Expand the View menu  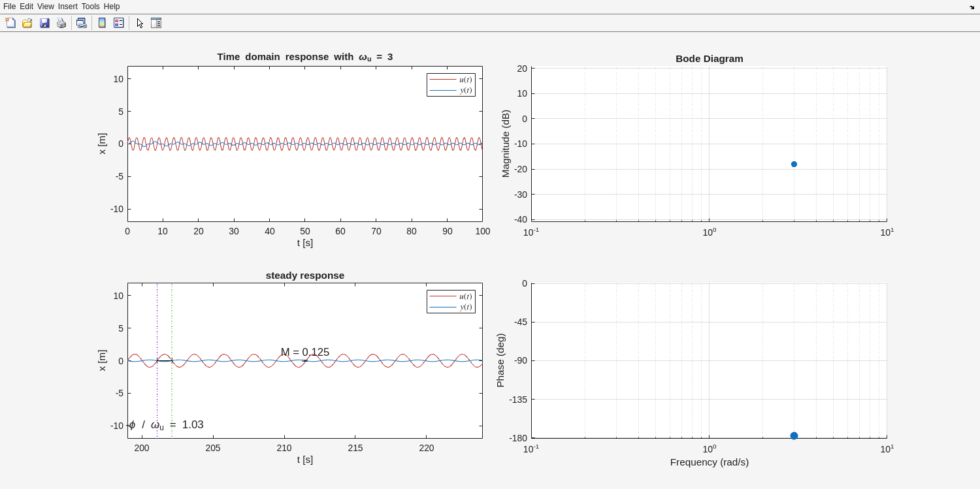pyautogui.click(x=45, y=7)
